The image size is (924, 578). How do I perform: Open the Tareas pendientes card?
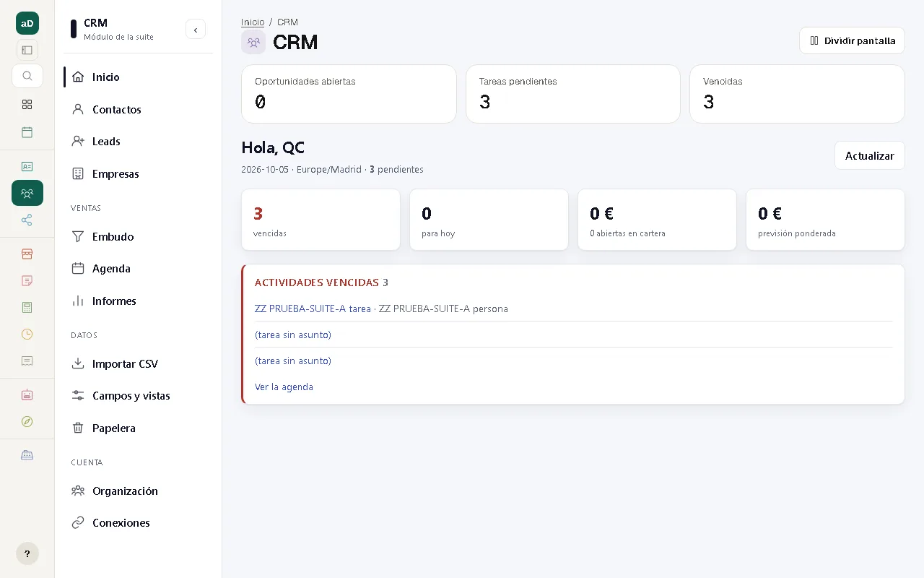click(573, 94)
